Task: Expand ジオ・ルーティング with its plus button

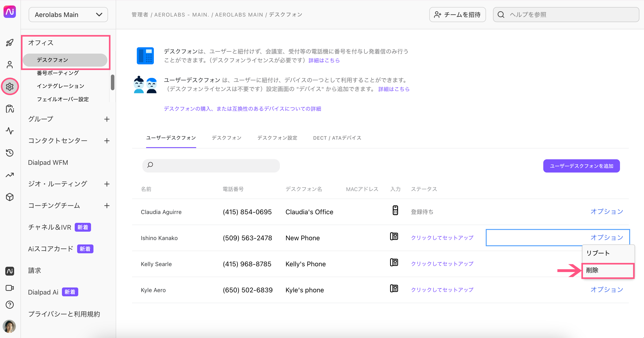Action: click(107, 184)
